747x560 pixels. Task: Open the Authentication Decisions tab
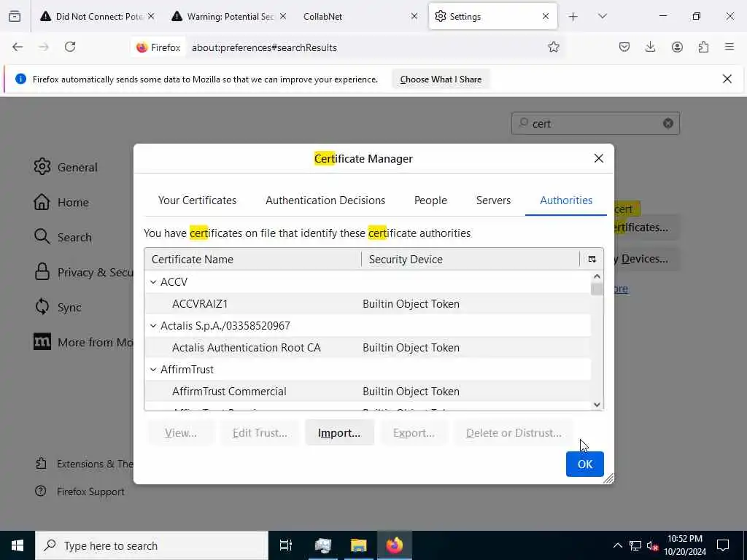tap(325, 201)
